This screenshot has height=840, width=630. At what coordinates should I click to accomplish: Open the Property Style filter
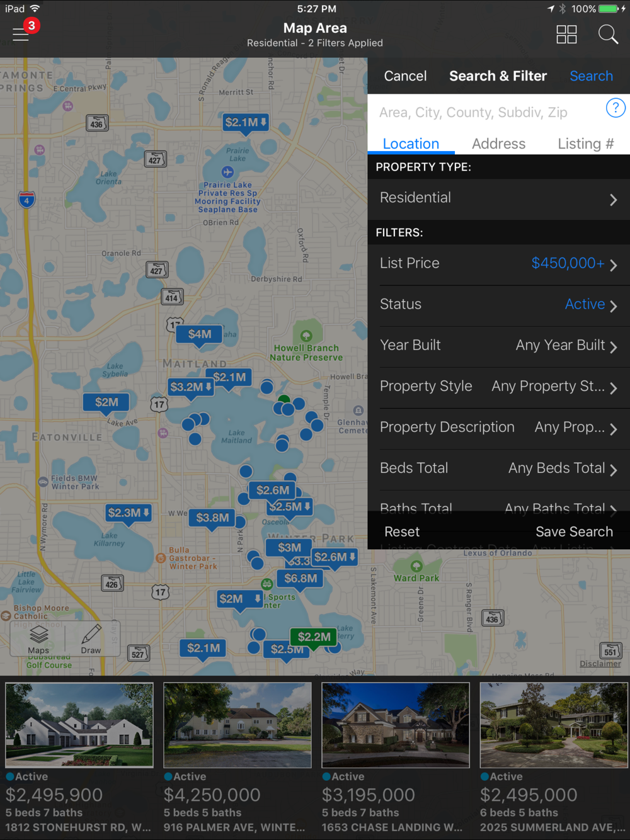click(499, 387)
